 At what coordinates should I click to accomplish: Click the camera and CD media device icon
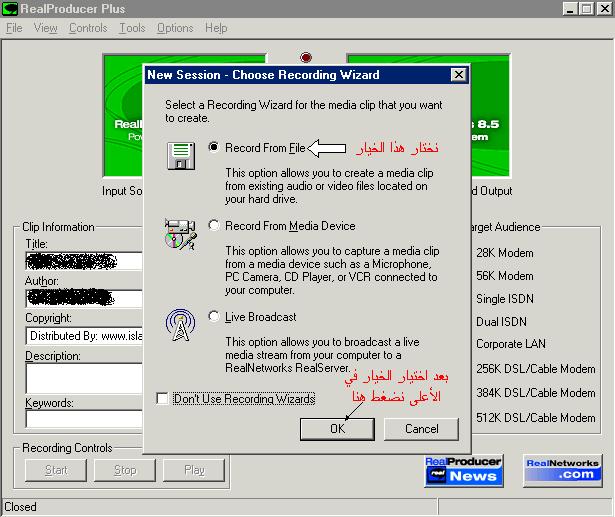(x=181, y=235)
